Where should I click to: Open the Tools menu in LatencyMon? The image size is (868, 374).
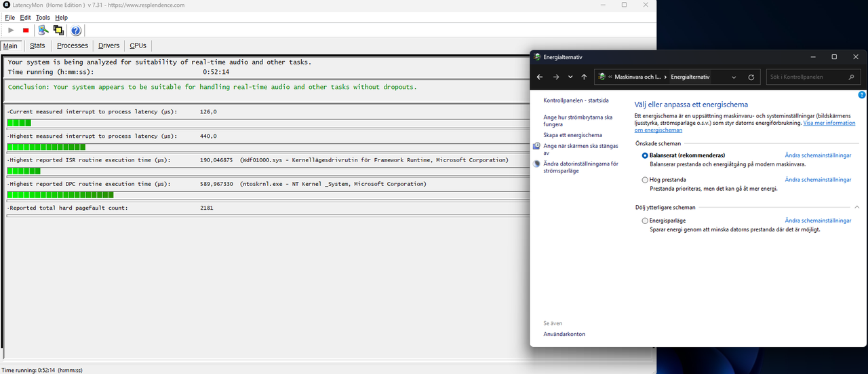click(43, 18)
